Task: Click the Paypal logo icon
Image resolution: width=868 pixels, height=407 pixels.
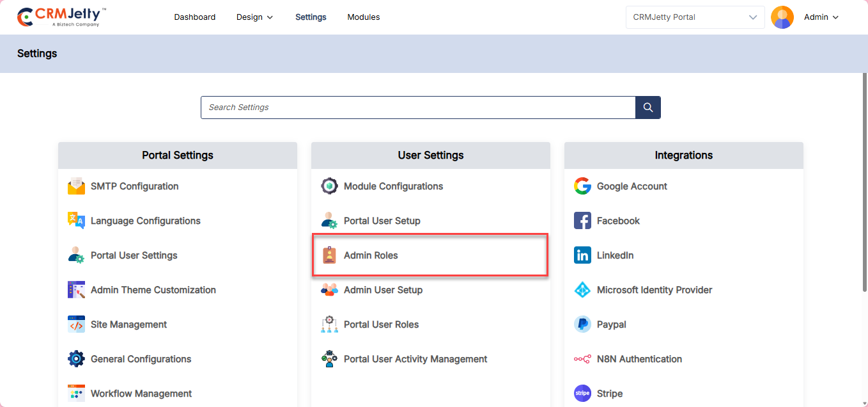Action: pyautogui.click(x=582, y=324)
